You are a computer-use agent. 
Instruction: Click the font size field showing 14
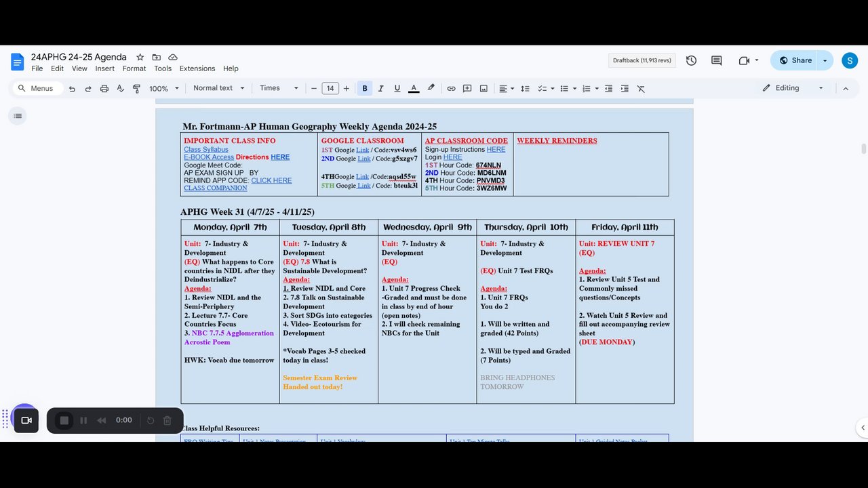[330, 88]
